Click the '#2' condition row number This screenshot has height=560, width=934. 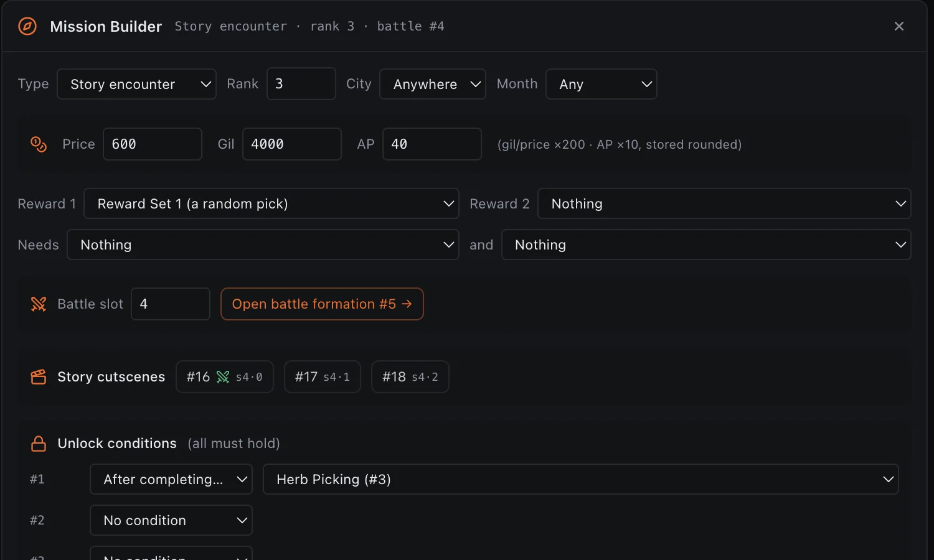pos(37,520)
